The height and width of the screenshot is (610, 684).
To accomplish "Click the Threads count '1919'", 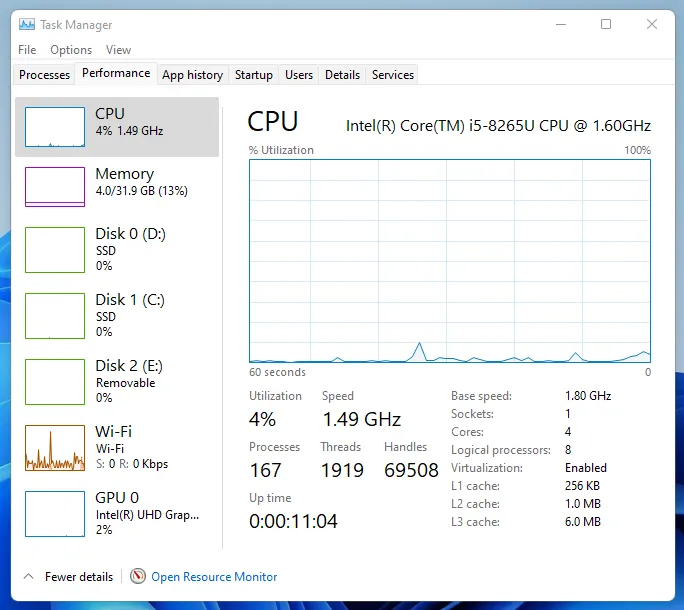I will [342, 470].
